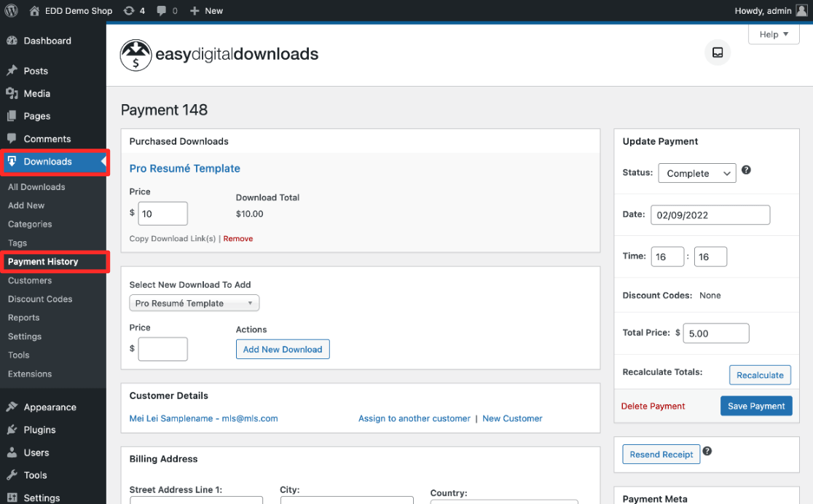Click the Recalculate button

point(760,375)
